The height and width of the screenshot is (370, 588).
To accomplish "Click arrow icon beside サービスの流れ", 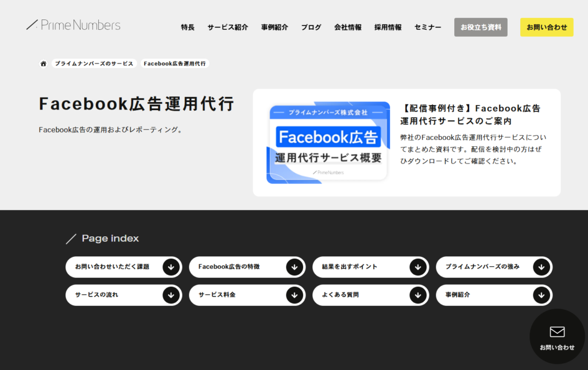I will click(171, 295).
